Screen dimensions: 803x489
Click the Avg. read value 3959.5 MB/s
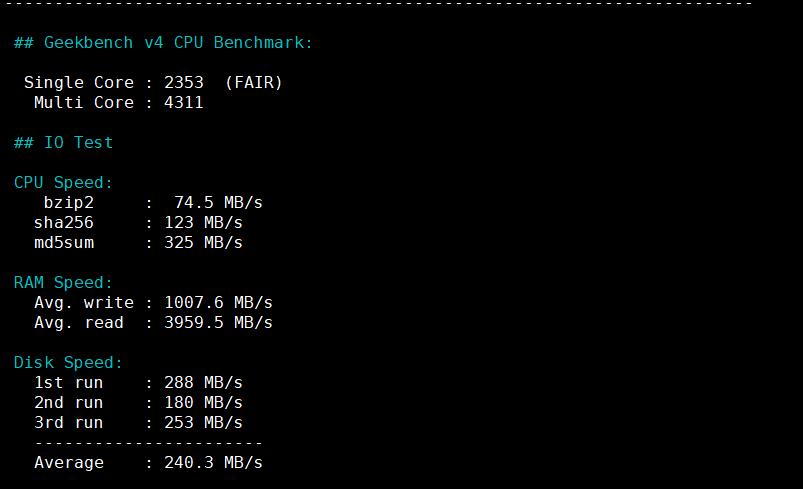(218, 323)
